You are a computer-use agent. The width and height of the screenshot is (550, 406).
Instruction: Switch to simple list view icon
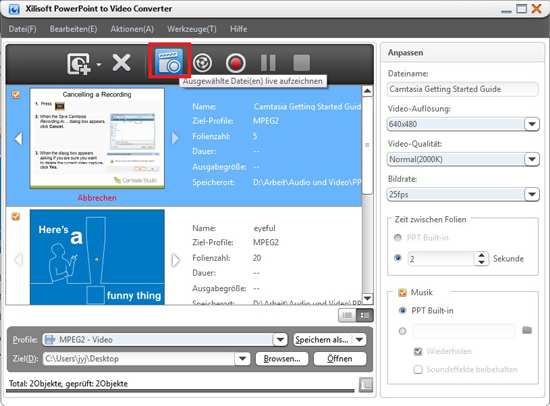(347, 315)
